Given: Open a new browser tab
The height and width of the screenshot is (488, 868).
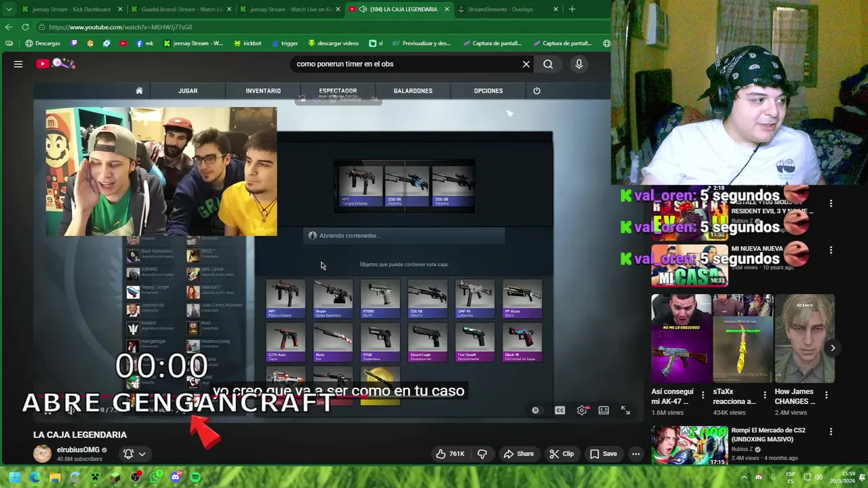Looking at the screenshot, I should 572,9.
